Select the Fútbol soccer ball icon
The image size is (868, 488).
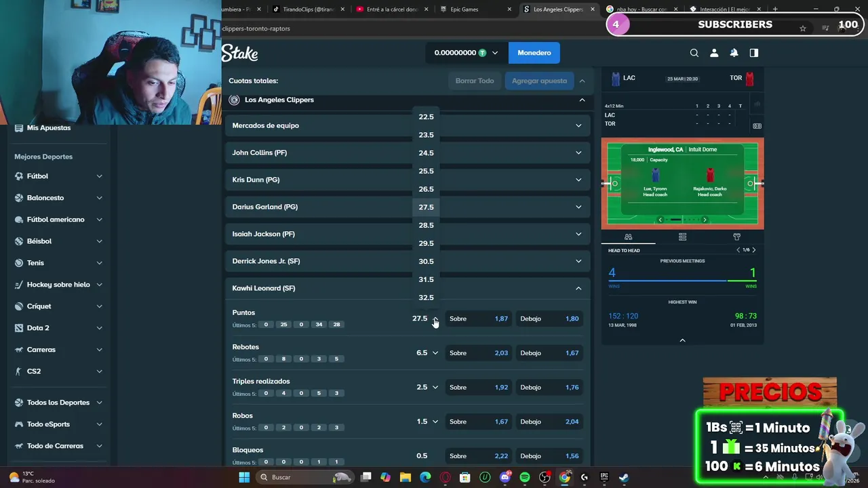tap(19, 176)
